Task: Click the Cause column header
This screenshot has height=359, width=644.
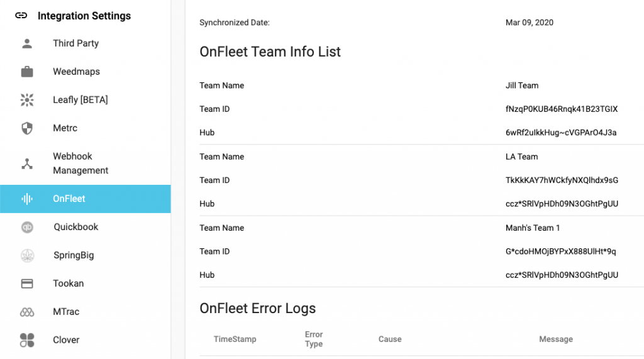Action: click(x=390, y=340)
